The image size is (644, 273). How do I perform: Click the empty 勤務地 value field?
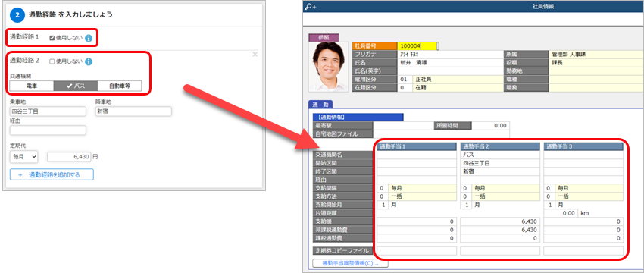tap(597, 71)
